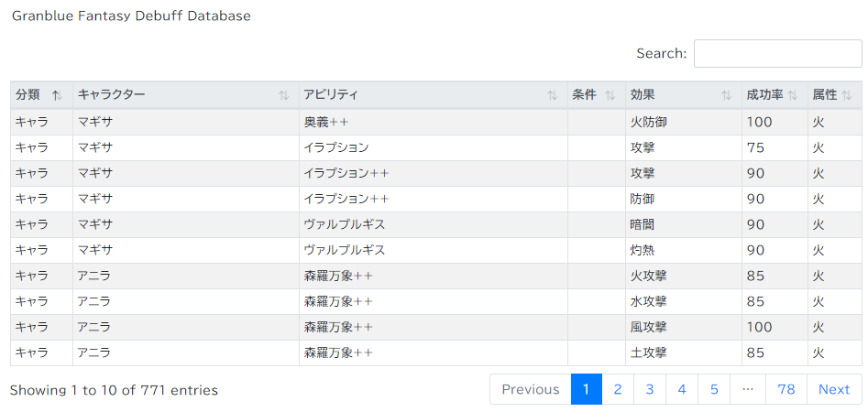
Task: Sort by キャラクター column sort icon
Action: [x=283, y=95]
